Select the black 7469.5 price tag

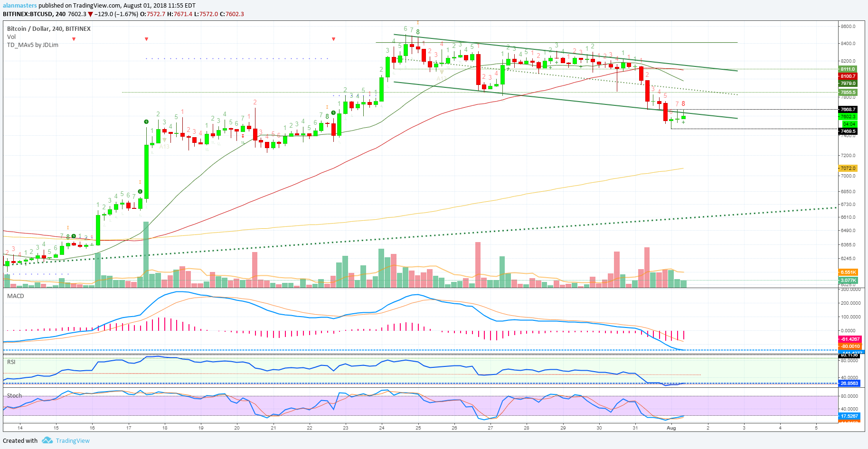848,131
